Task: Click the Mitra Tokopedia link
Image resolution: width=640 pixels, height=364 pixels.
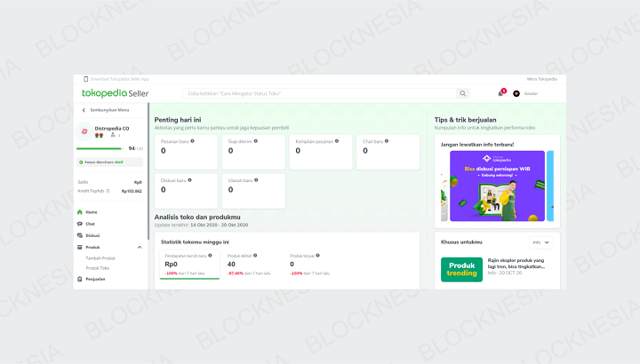Action: pyautogui.click(x=542, y=79)
